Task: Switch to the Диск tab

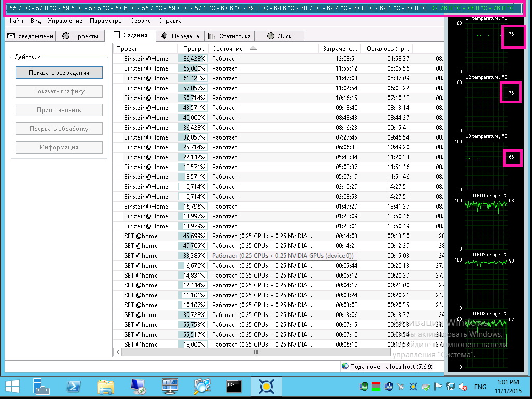Action: 279,36
